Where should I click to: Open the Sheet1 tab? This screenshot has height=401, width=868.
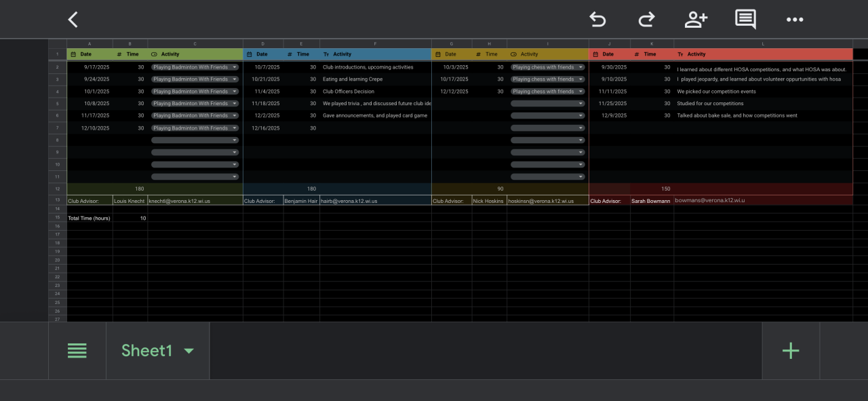click(x=146, y=351)
